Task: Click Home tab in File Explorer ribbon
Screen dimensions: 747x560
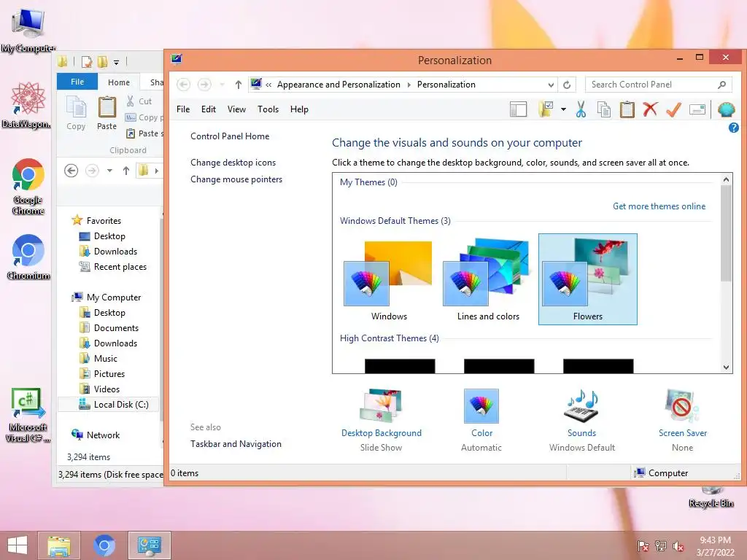Action: pos(119,82)
